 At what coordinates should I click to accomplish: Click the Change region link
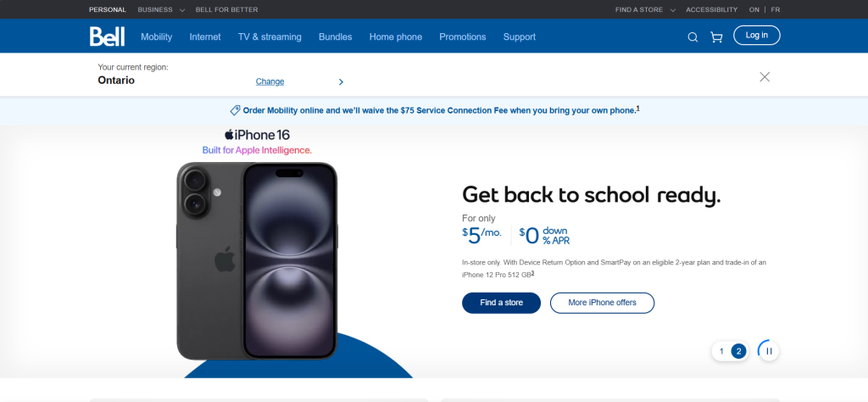(270, 82)
